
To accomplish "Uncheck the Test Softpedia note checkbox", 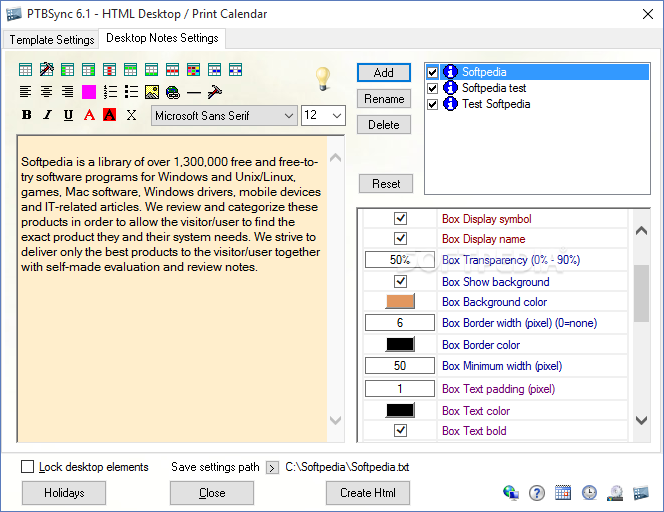I will pyautogui.click(x=432, y=104).
